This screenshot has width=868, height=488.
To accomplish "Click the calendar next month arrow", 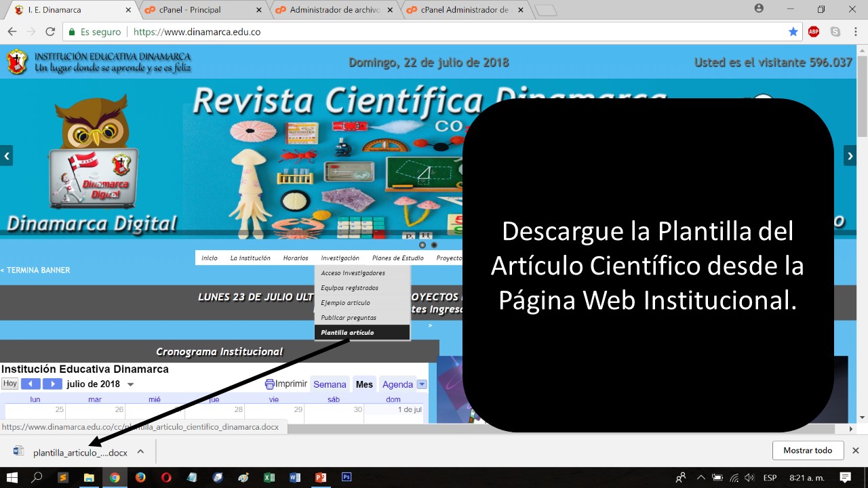I will click(52, 384).
